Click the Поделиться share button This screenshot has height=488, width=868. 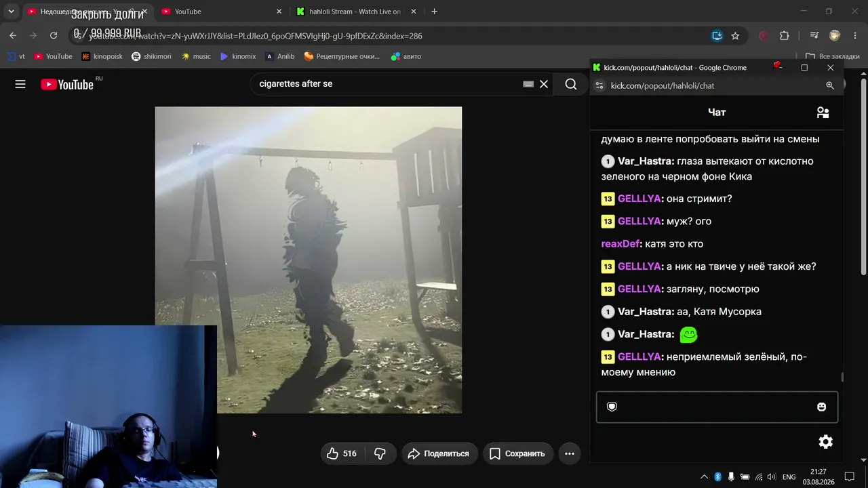(x=439, y=453)
